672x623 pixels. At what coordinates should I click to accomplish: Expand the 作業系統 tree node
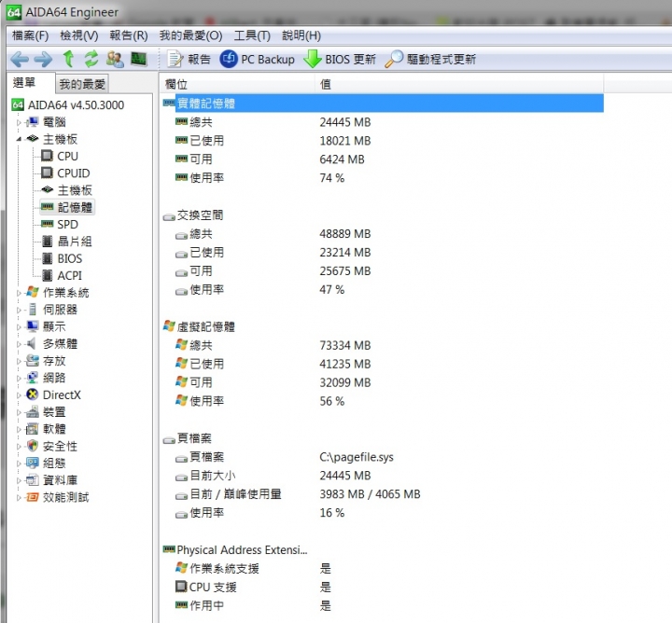pyautogui.click(x=19, y=293)
